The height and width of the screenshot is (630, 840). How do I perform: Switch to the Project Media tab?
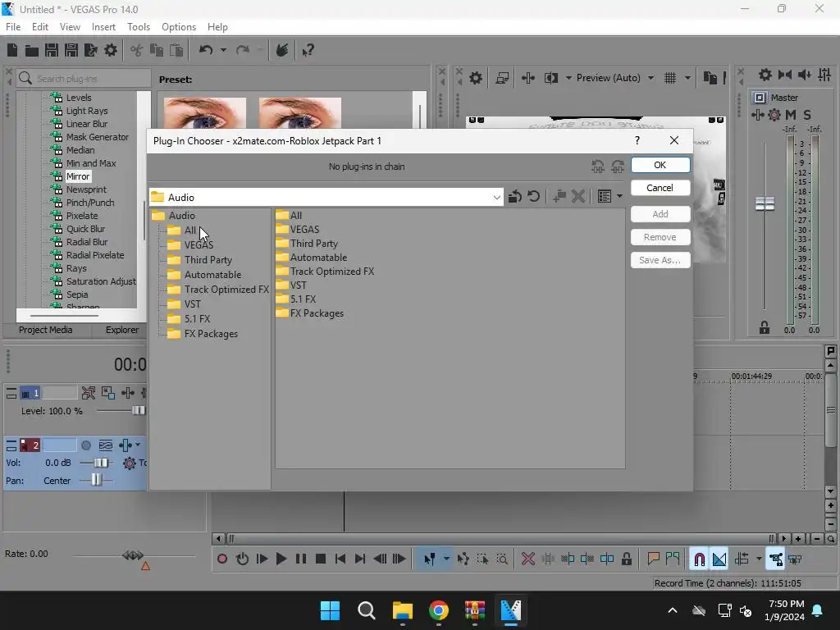[46, 330]
